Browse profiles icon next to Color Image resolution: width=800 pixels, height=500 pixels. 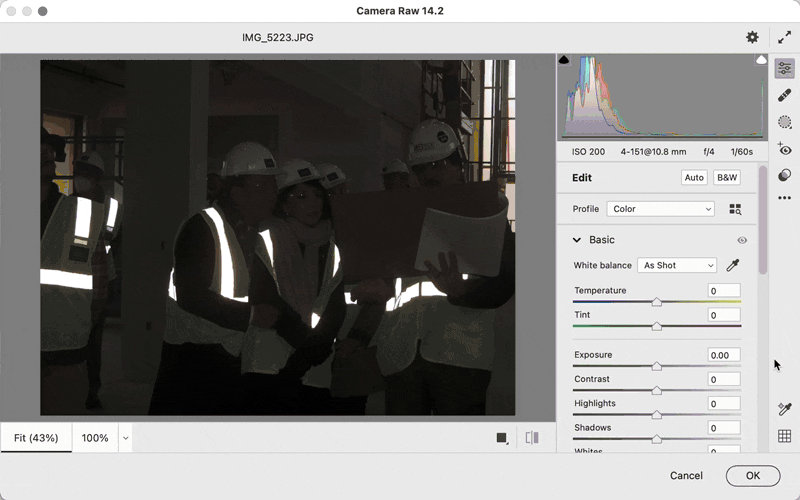coord(735,209)
